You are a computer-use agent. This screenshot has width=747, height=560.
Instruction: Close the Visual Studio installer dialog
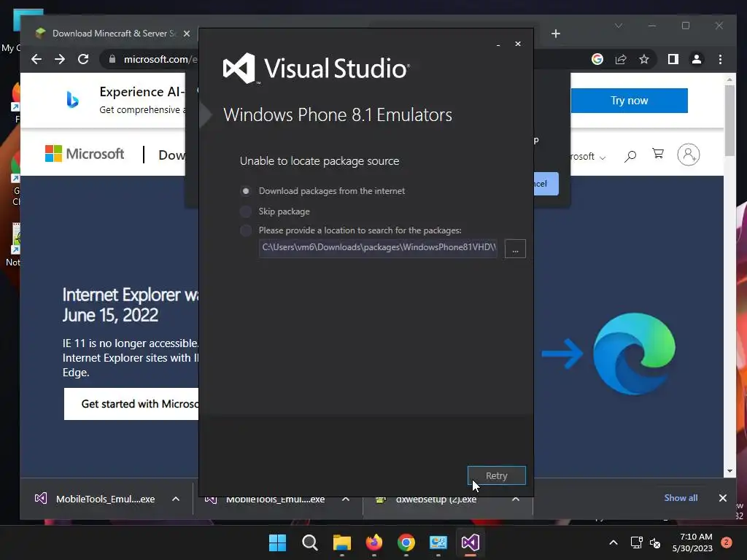[x=518, y=44]
